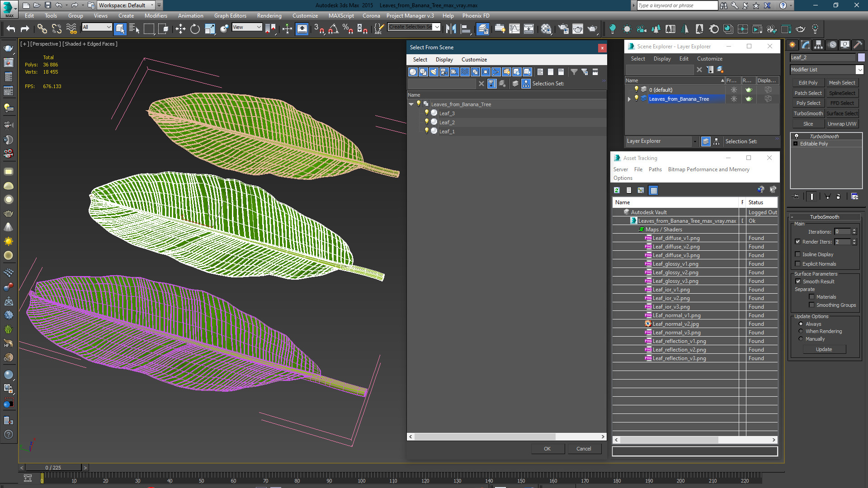Click the OK button in Select From Scene
This screenshot has height=488, width=868.
547,449
